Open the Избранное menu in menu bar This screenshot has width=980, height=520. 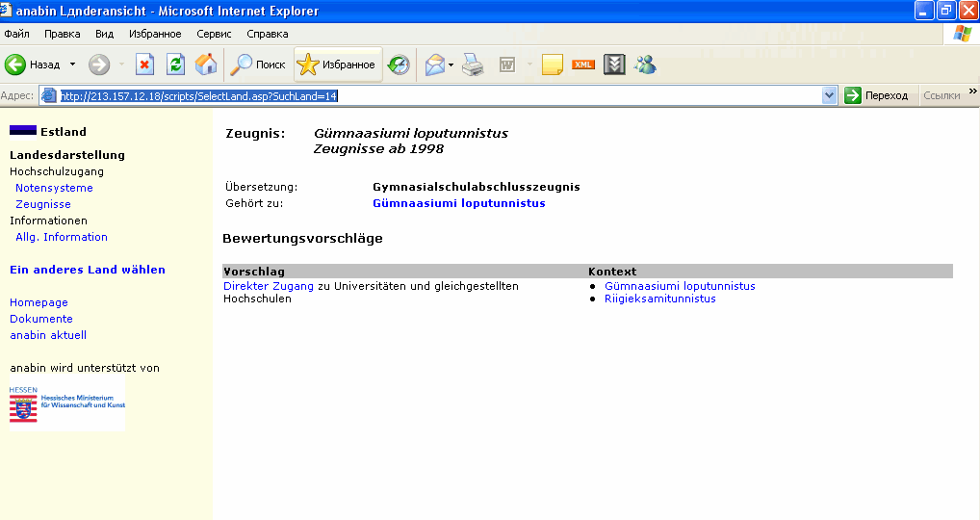(x=155, y=34)
